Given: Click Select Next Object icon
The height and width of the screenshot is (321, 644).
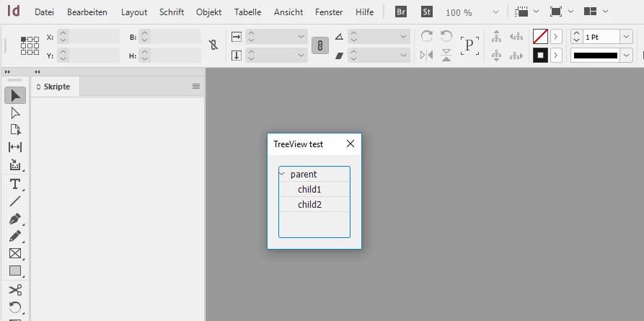Looking at the screenshot, I should click(x=516, y=56).
